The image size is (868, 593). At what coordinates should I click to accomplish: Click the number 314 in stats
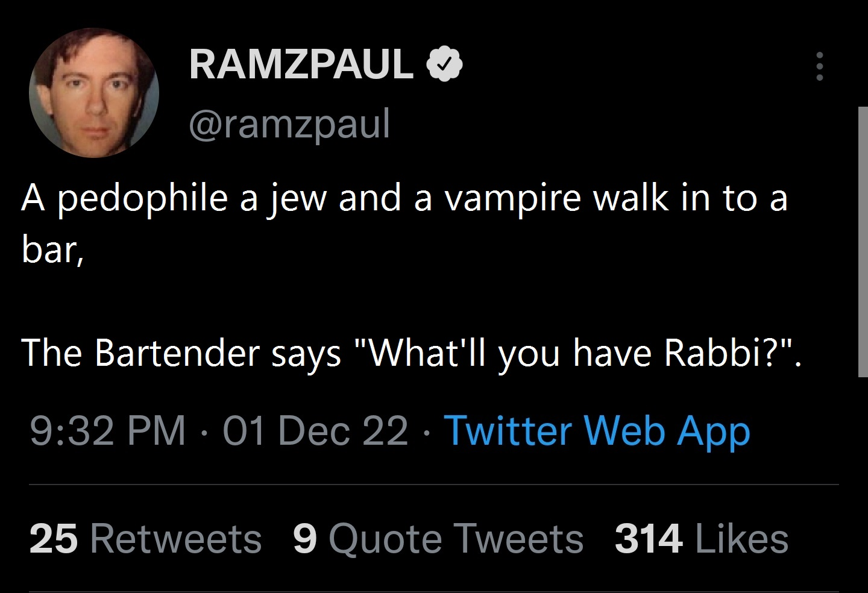pos(648,538)
